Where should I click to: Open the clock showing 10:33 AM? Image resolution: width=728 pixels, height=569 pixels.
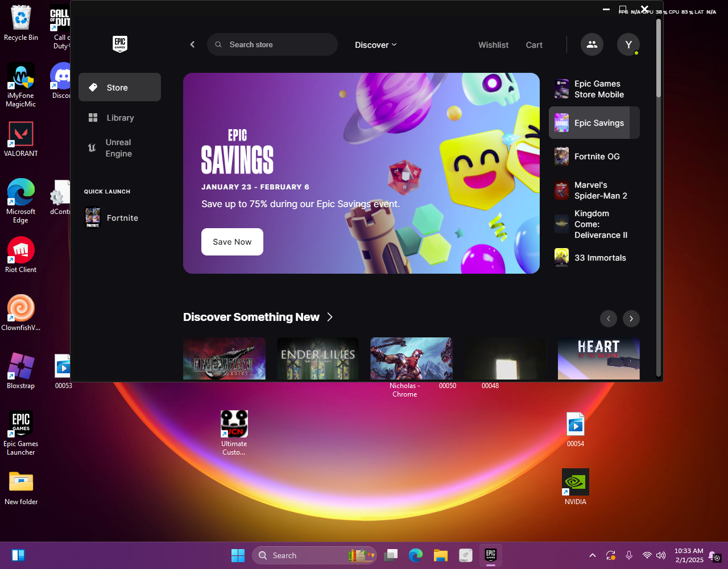click(x=689, y=555)
